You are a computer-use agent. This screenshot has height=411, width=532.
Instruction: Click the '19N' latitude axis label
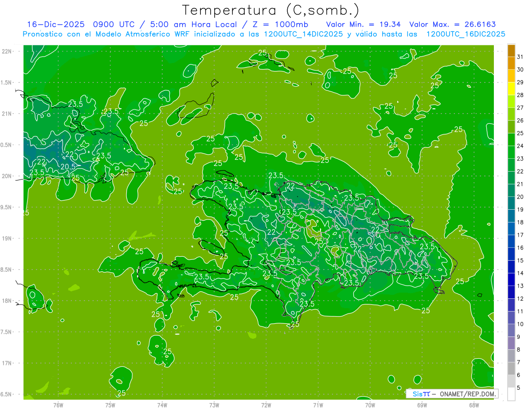pyautogui.click(x=7, y=239)
